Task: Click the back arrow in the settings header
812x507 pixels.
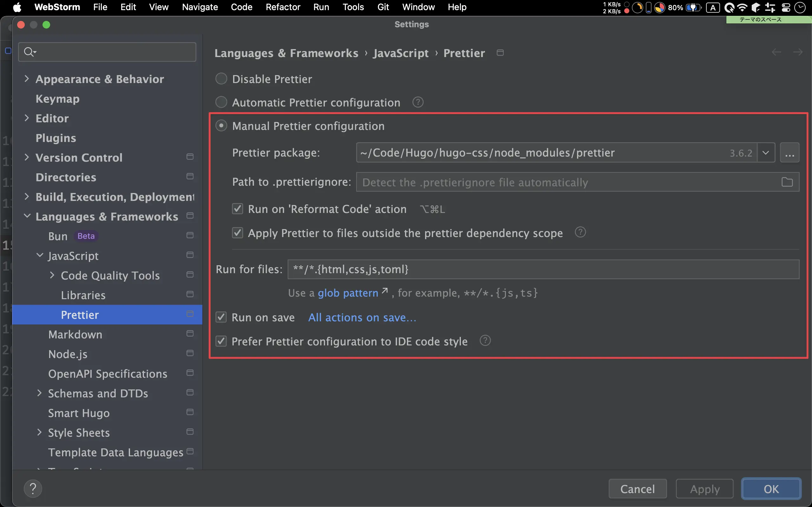Action: (x=776, y=52)
